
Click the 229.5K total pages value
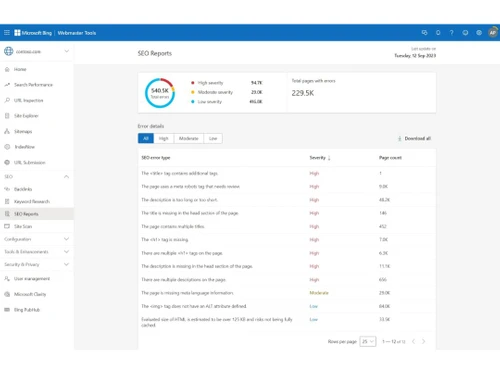pyautogui.click(x=303, y=93)
